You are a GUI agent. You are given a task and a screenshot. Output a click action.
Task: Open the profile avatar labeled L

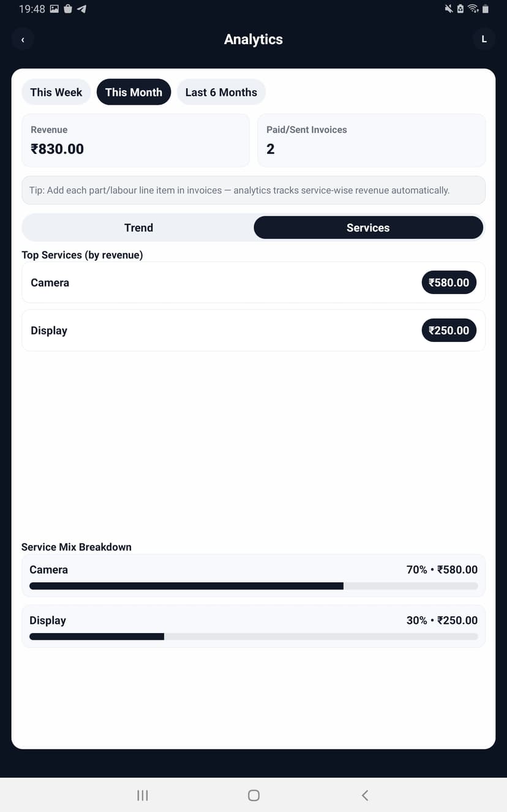point(484,39)
